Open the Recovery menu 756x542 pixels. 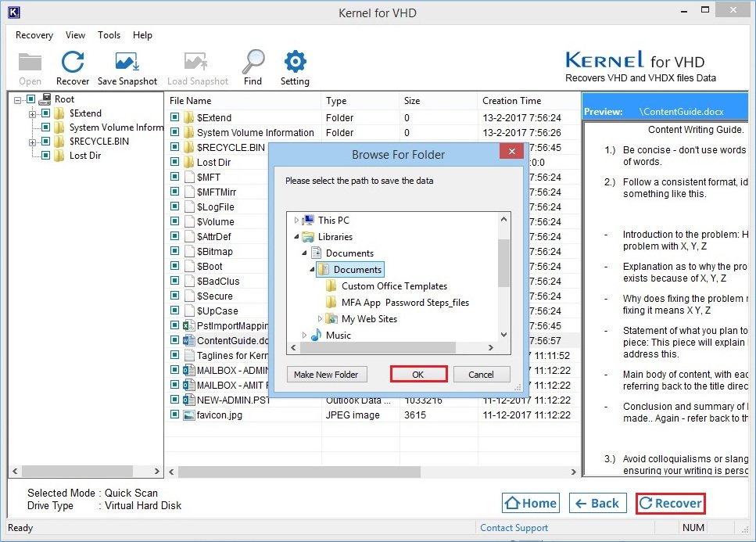tap(34, 35)
